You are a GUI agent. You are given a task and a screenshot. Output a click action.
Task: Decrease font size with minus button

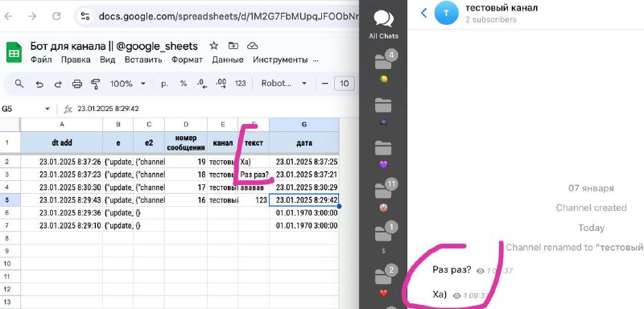tap(325, 84)
